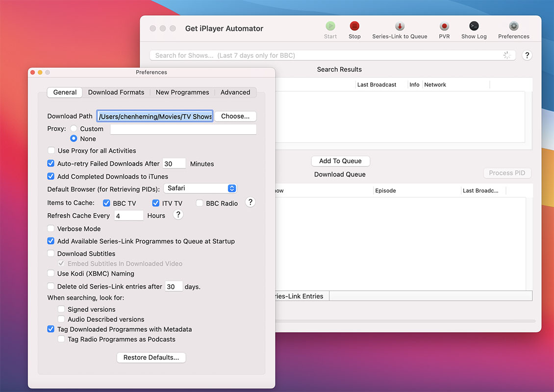The height and width of the screenshot is (392, 554).
Task: Click help icon next to Items to Cache
Action: coord(250,202)
